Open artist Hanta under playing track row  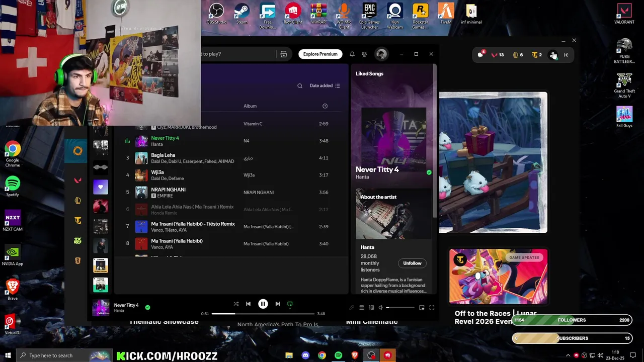coord(157,144)
